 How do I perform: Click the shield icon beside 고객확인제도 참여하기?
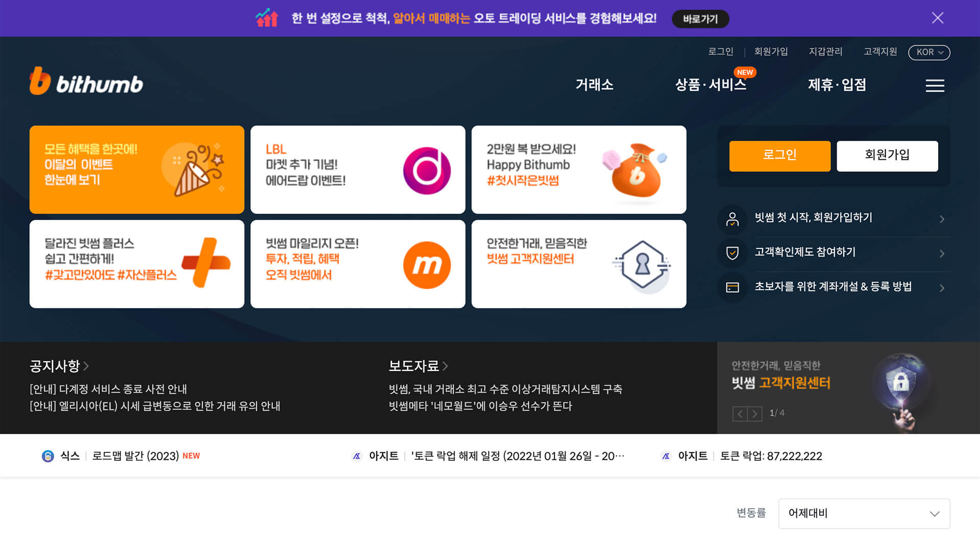732,254
